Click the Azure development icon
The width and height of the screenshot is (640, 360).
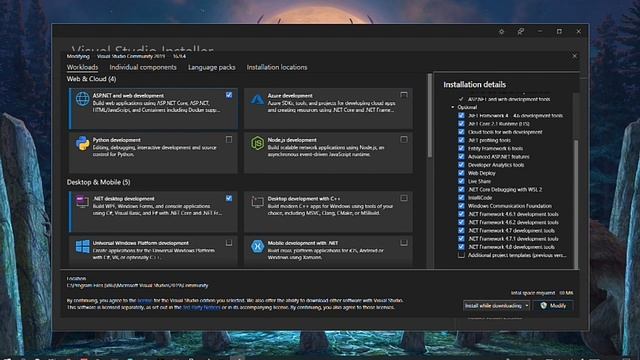coord(258,99)
